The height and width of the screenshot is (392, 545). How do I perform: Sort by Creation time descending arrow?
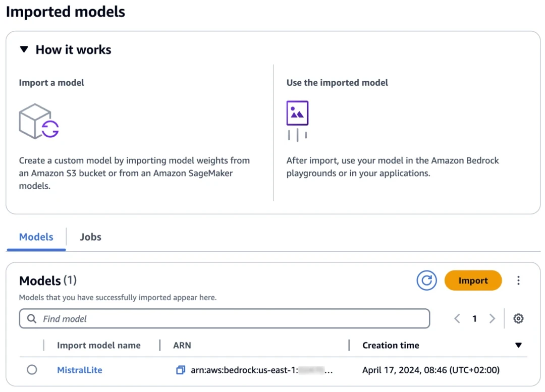tap(518, 346)
